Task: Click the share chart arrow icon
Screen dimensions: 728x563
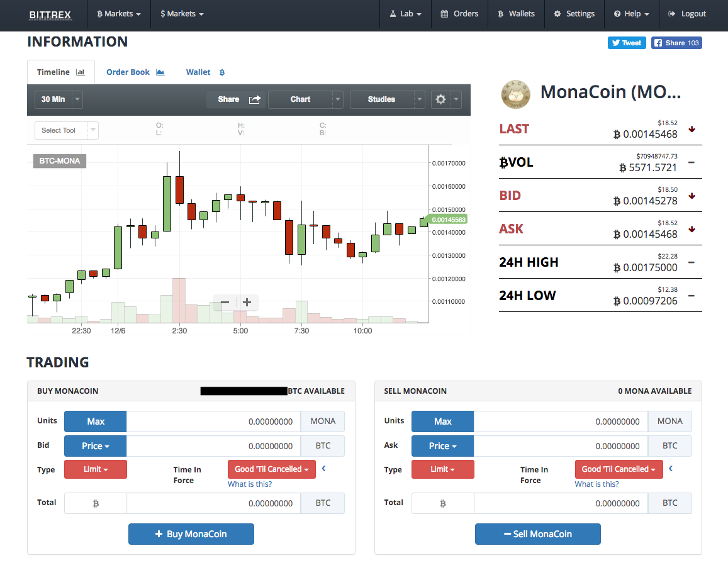Action: (254, 99)
